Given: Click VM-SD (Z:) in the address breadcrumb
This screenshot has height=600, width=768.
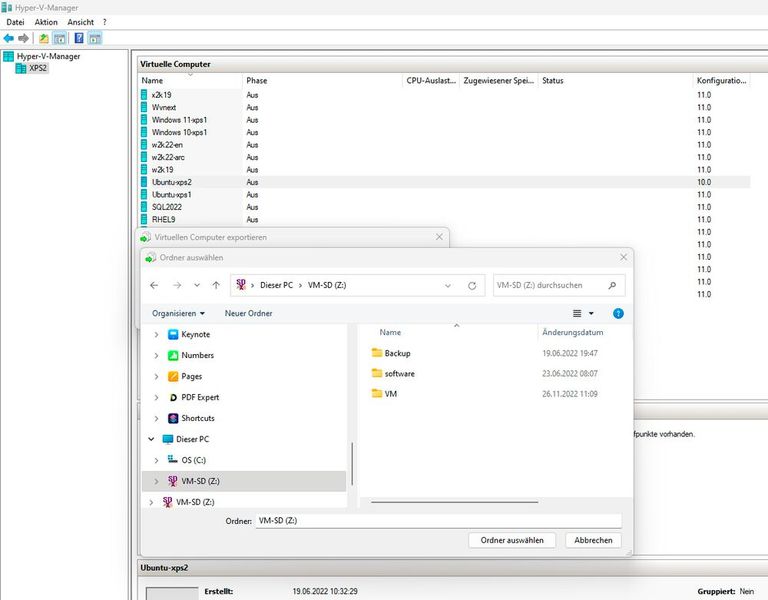Looking at the screenshot, I should (x=327, y=285).
